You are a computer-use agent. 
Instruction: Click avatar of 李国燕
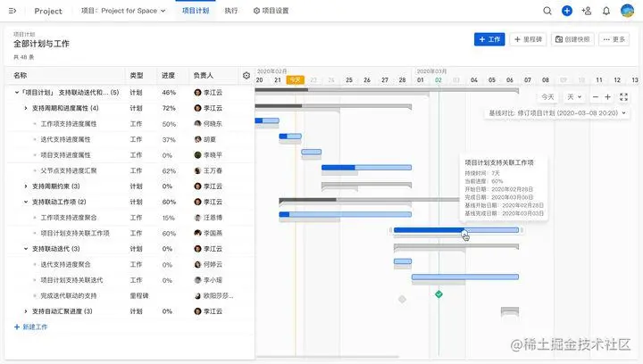197,233
